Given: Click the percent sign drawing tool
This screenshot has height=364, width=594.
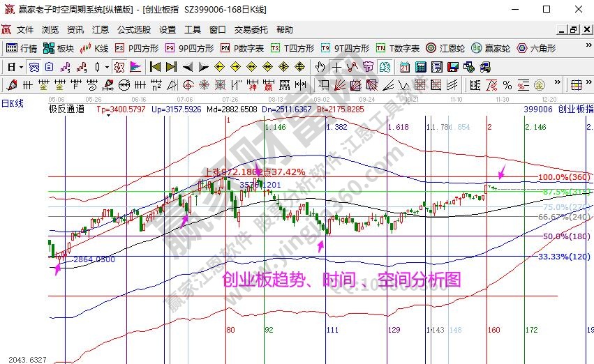Looking at the screenshot, I should 507,85.
